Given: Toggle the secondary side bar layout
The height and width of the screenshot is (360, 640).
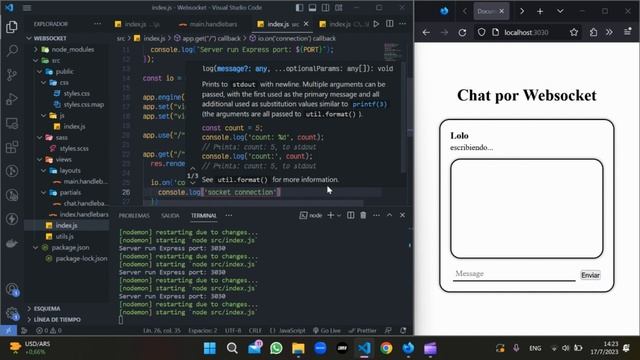Looking at the screenshot, I should click(326, 8).
